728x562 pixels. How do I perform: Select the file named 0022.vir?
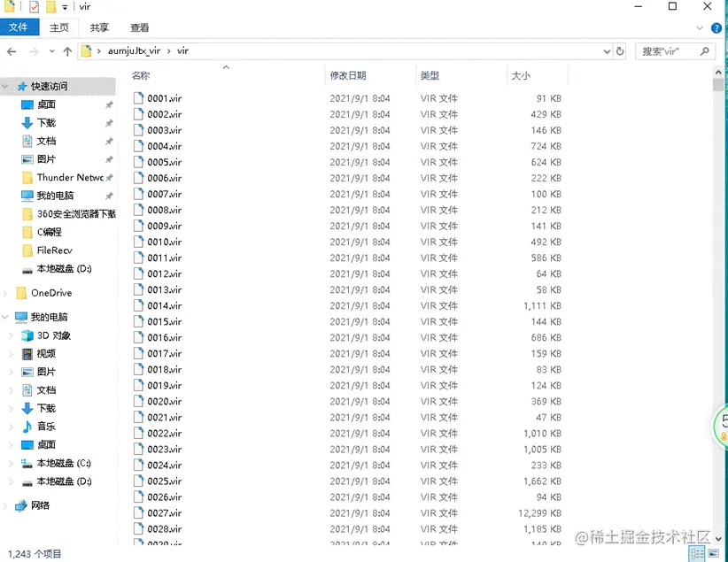click(165, 434)
